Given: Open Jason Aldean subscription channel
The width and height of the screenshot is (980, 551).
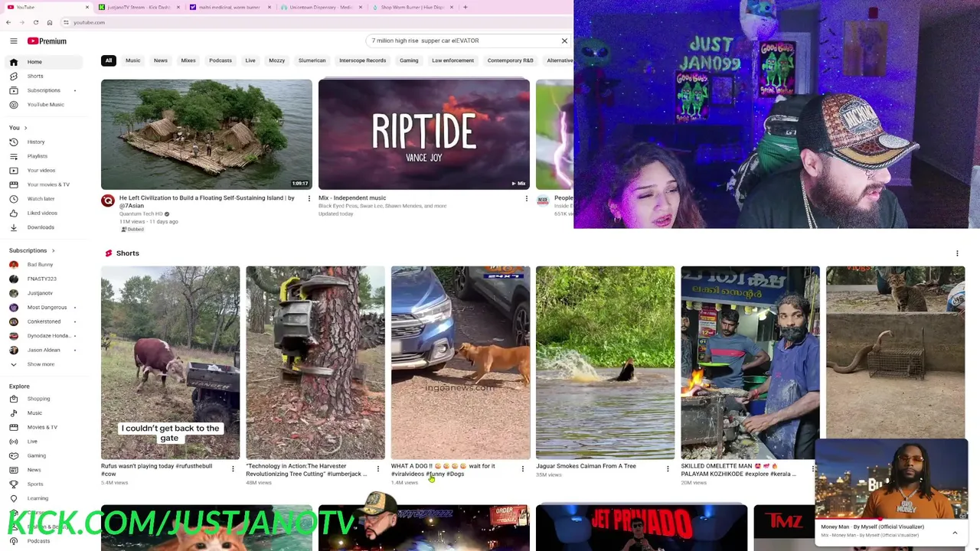Looking at the screenshot, I should (44, 350).
